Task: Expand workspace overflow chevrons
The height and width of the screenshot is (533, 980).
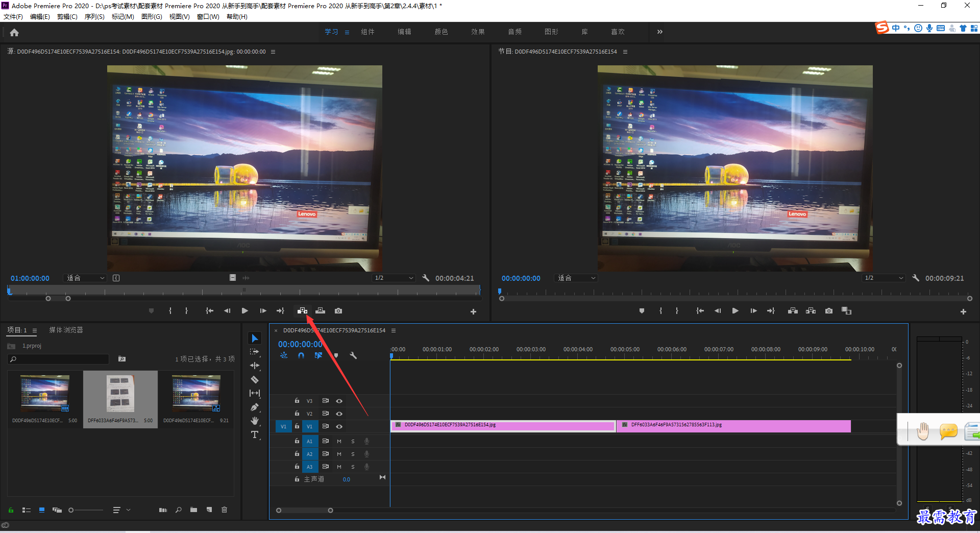Action: (659, 32)
